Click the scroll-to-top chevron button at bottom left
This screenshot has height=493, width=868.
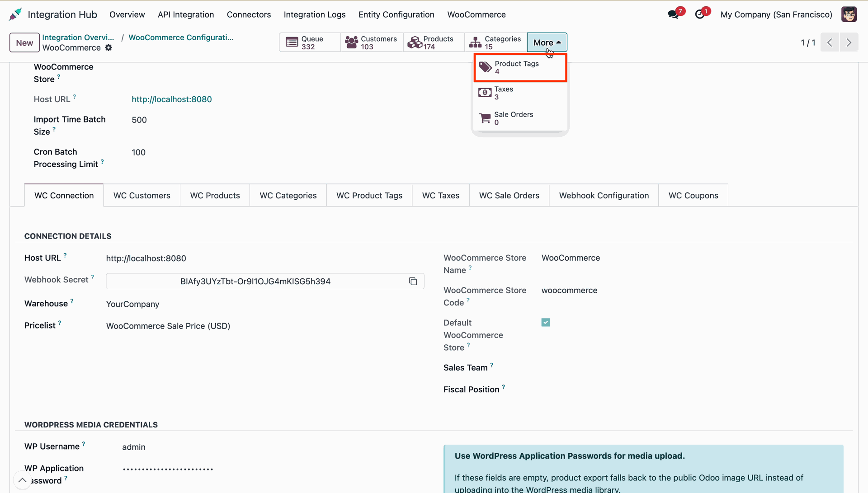coord(22,480)
